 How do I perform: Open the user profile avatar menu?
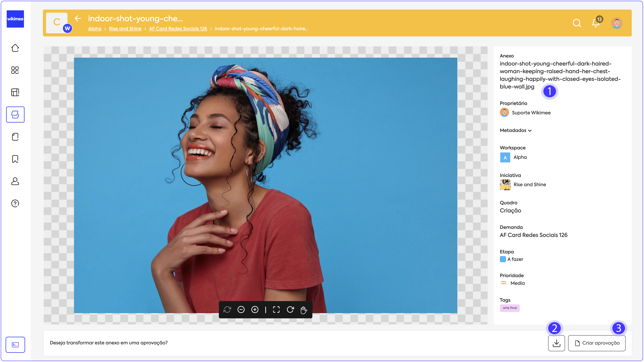click(617, 23)
